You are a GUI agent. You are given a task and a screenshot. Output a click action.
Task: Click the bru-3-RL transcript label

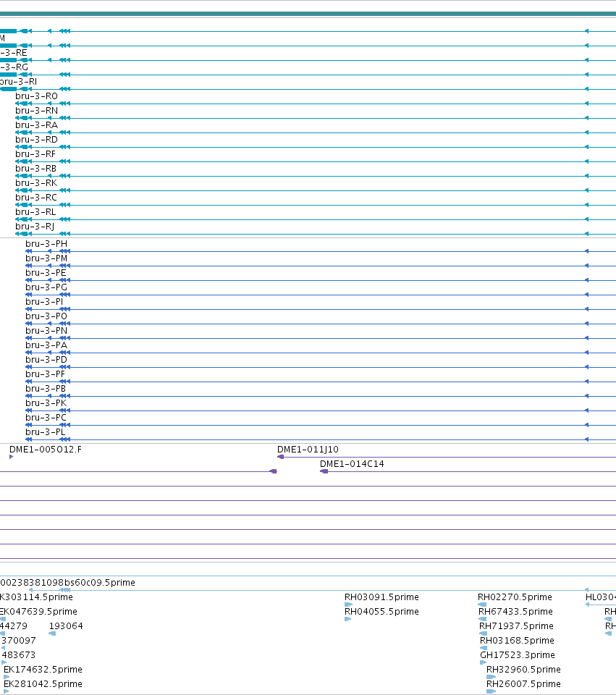(x=35, y=212)
